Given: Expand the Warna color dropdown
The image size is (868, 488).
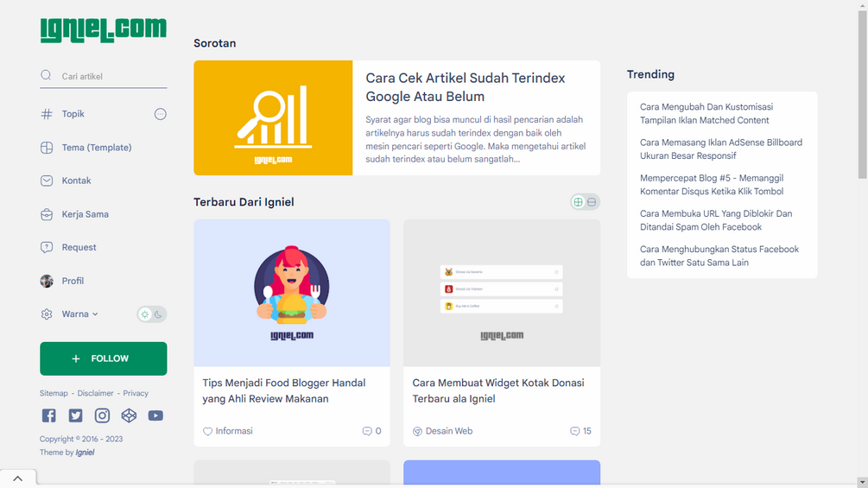Looking at the screenshot, I should click(79, 314).
